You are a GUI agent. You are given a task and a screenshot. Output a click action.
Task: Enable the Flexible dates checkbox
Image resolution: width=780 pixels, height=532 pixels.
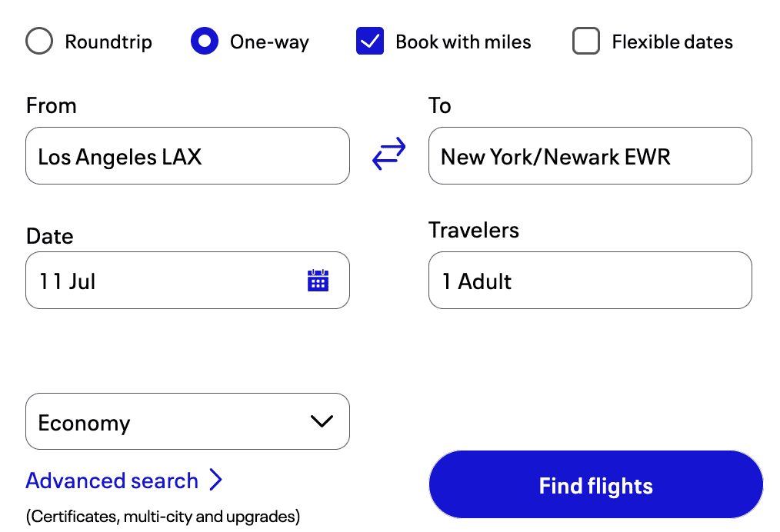click(586, 42)
